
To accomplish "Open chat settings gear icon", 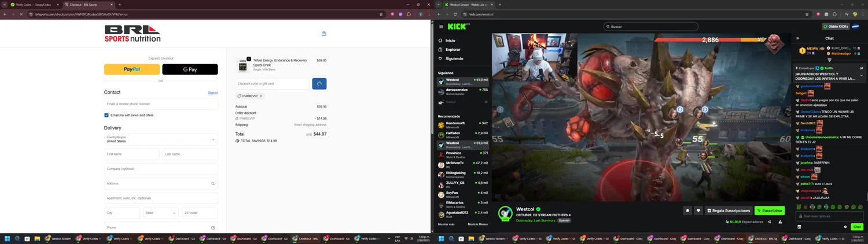I will click(x=845, y=227).
